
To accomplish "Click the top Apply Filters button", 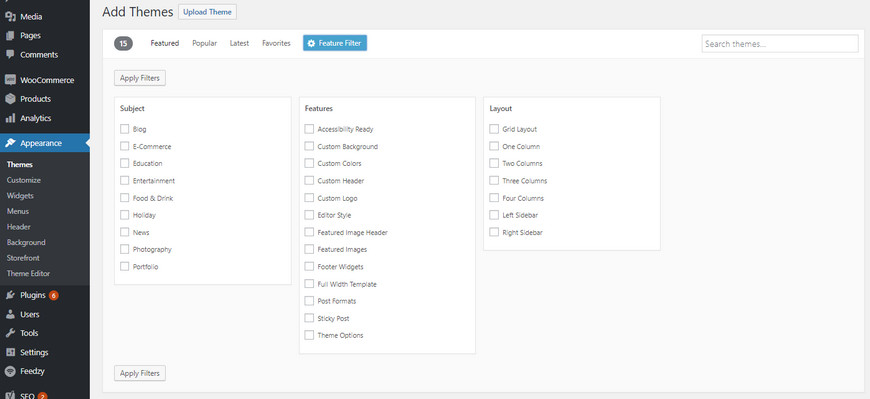I will (140, 78).
